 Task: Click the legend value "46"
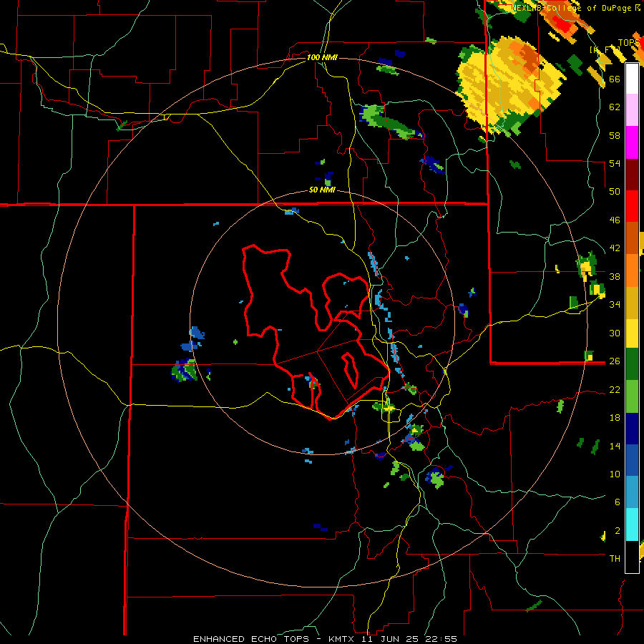[x=615, y=220]
